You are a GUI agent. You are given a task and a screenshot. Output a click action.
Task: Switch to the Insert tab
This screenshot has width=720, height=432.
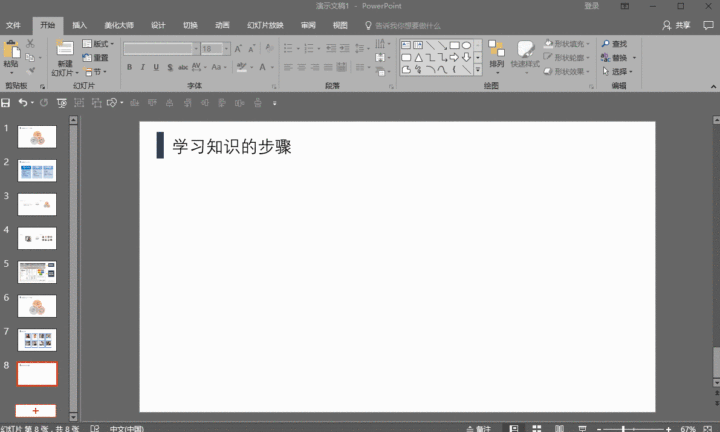pyautogui.click(x=79, y=25)
